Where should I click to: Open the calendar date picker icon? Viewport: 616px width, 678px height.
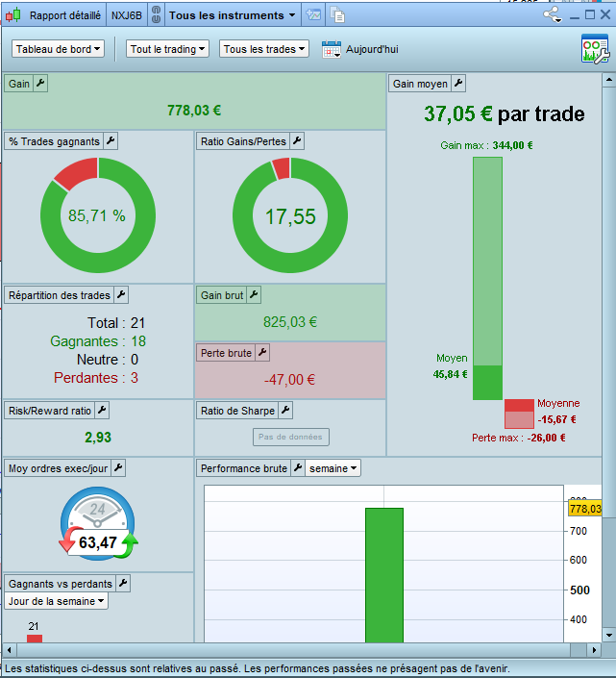(x=332, y=49)
